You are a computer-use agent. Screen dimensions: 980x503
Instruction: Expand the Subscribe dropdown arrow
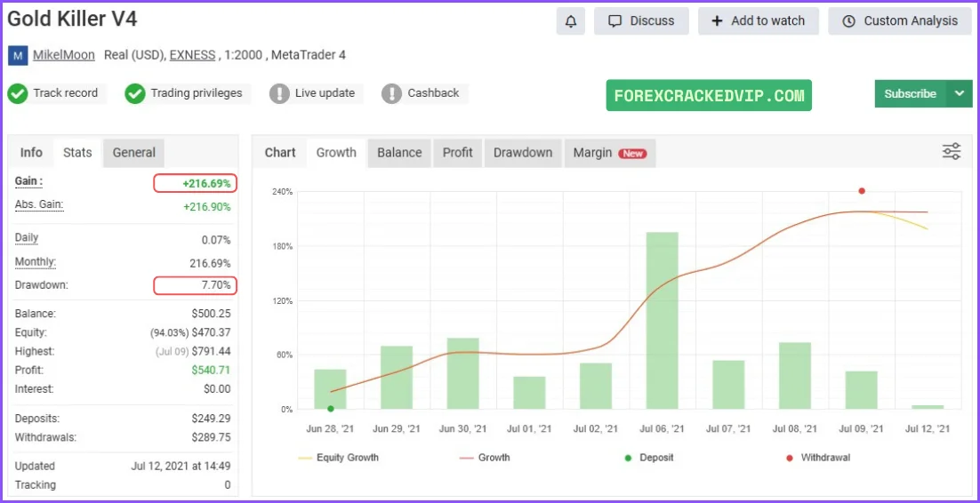[x=959, y=93]
